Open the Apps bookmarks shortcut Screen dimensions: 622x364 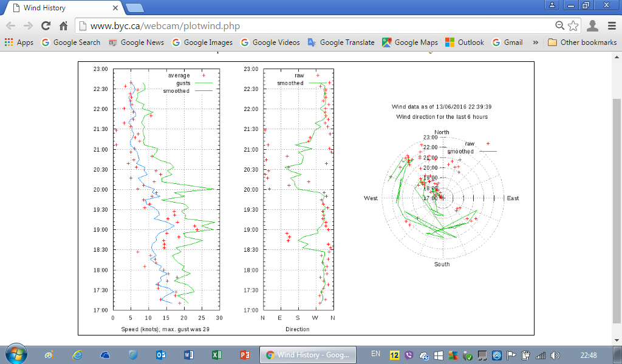[19, 42]
